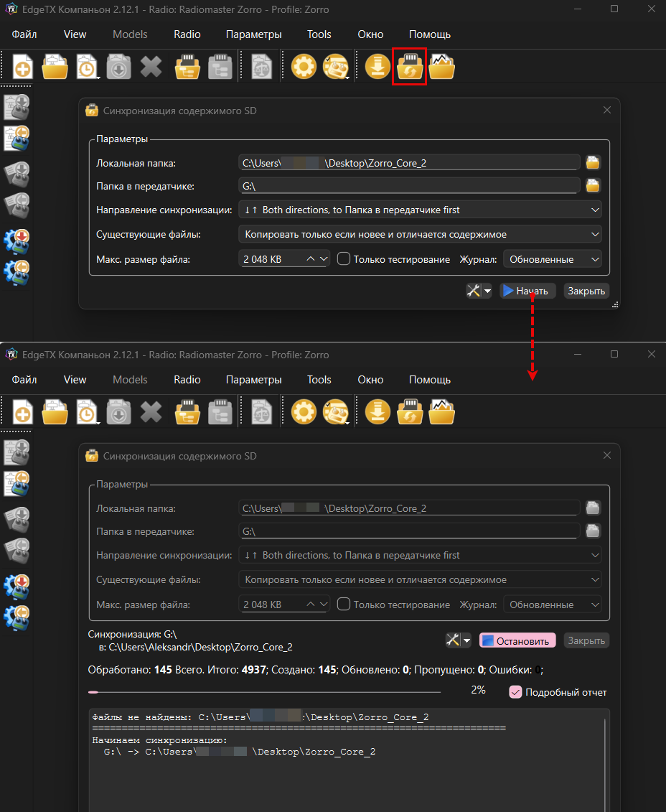Screen dimensions: 666x812
Task: Expand arrow beside wrench in bottom dialog
Action: (x=466, y=640)
